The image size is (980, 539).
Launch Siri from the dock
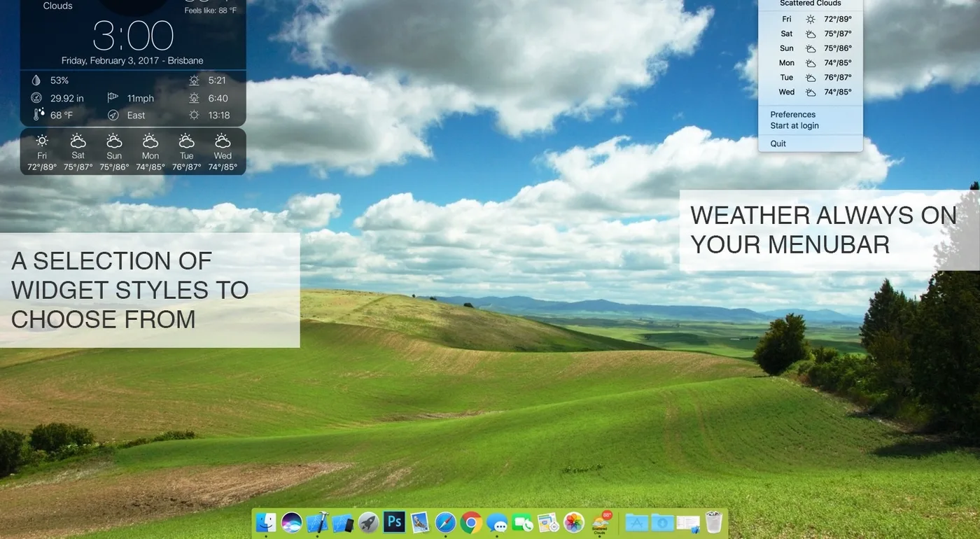click(292, 522)
